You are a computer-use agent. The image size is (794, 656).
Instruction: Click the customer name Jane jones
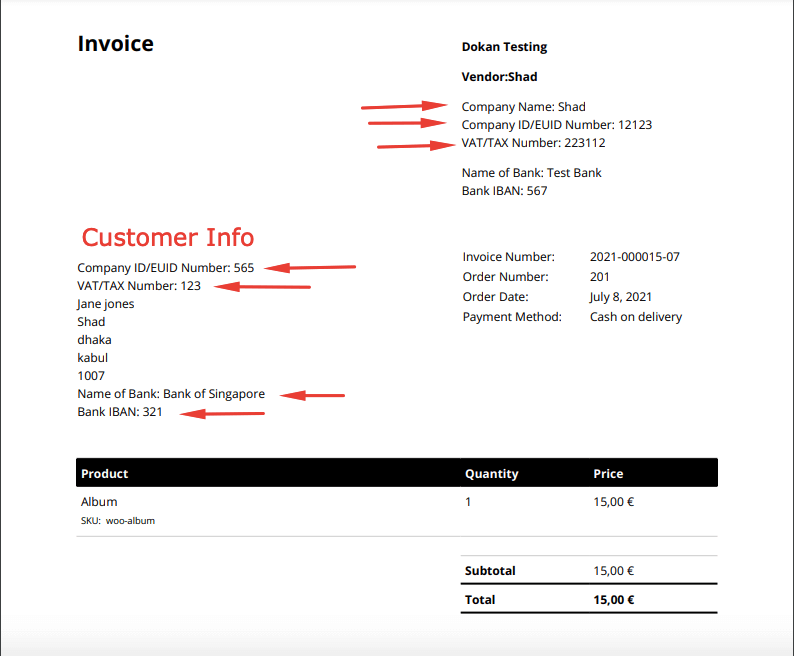click(105, 304)
